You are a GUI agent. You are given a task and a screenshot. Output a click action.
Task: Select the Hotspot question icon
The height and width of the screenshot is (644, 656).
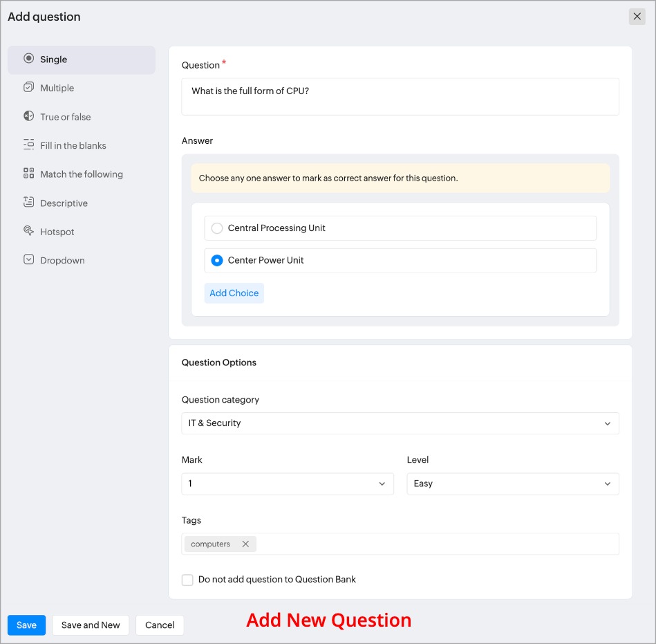(x=28, y=231)
